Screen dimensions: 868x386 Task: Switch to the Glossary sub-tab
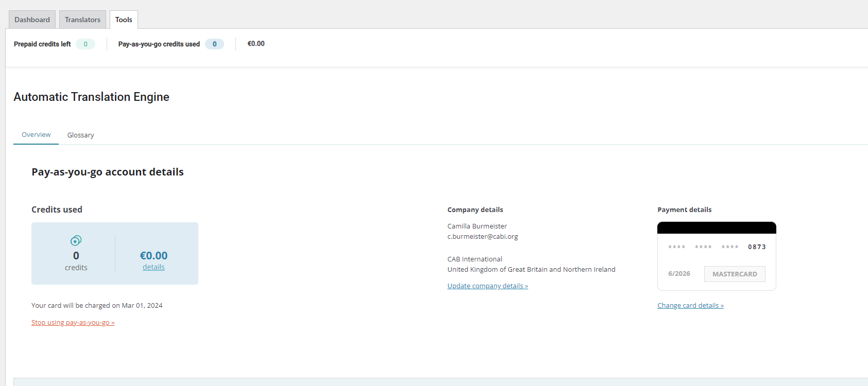coord(80,135)
